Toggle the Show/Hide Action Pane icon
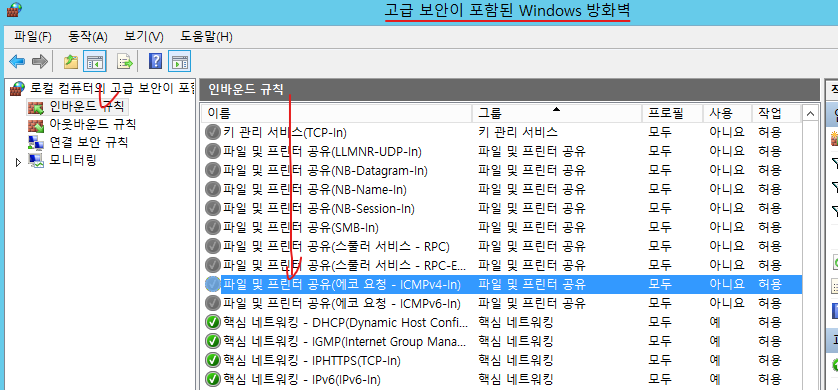This screenshot has height=390, width=838. point(179,62)
